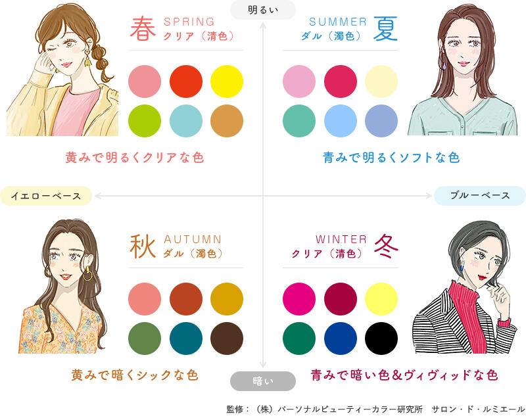Pick the bright yellow Spring swatch
The image size is (526, 420).
point(227,82)
